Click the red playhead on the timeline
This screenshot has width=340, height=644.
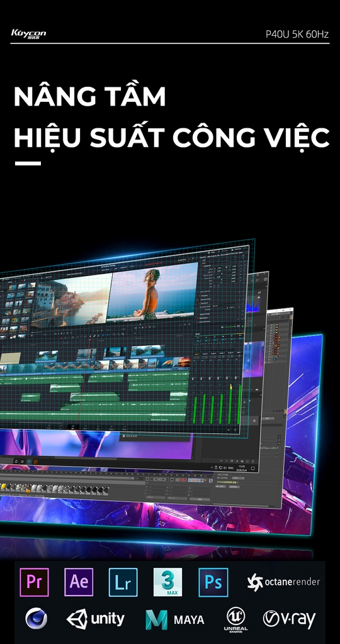pos(89,363)
